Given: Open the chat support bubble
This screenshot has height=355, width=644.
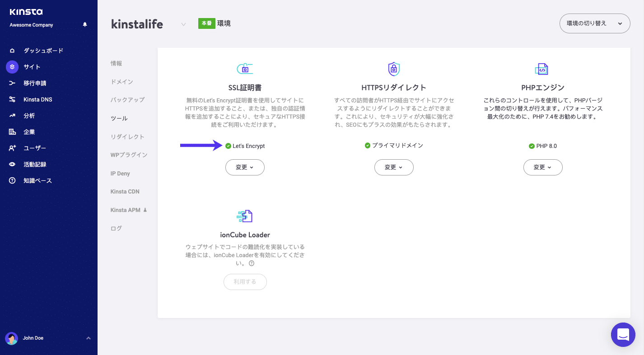Looking at the screenshot, I should tap(623, 334).
